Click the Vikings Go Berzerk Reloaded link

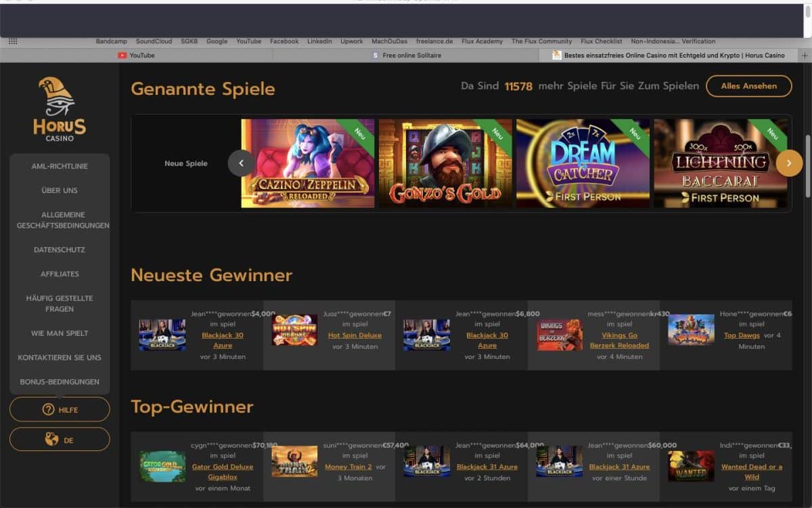(619, 340)
